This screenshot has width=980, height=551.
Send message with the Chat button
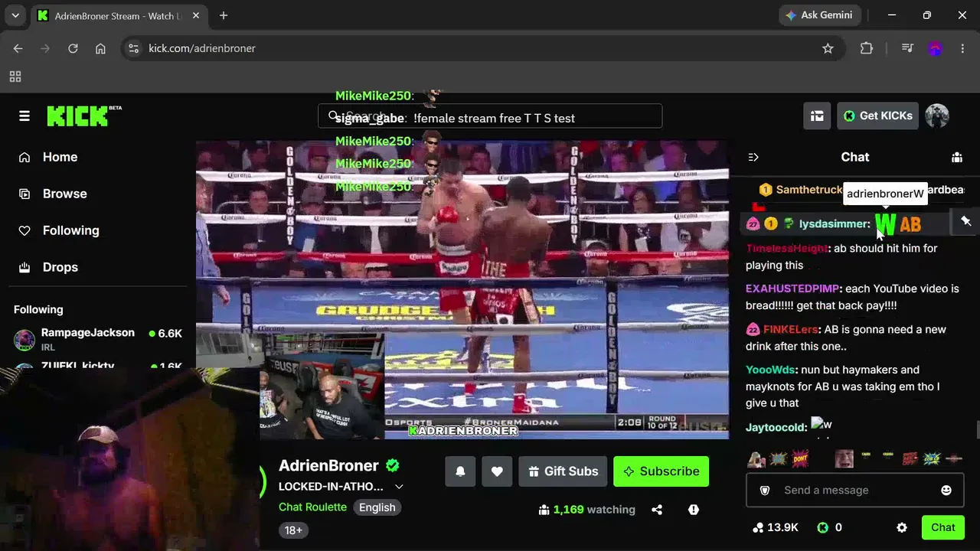[942, 527]
